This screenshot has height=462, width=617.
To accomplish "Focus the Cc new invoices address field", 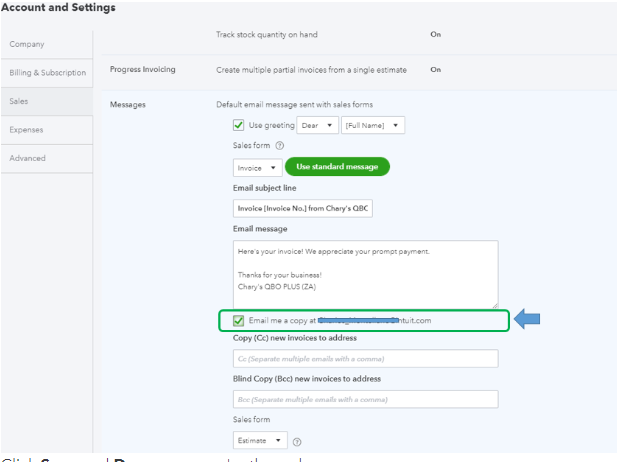I will coord(365,358).
